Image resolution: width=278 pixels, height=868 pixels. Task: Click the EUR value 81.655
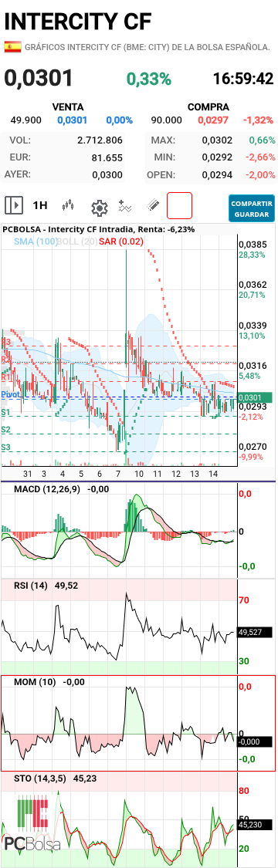pos(107,157)
